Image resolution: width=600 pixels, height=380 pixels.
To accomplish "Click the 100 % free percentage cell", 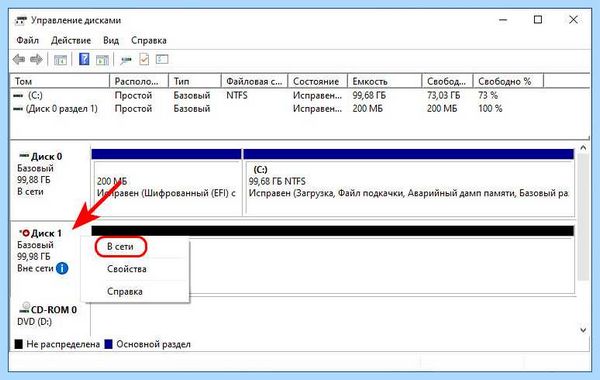I will pos(490,109).
